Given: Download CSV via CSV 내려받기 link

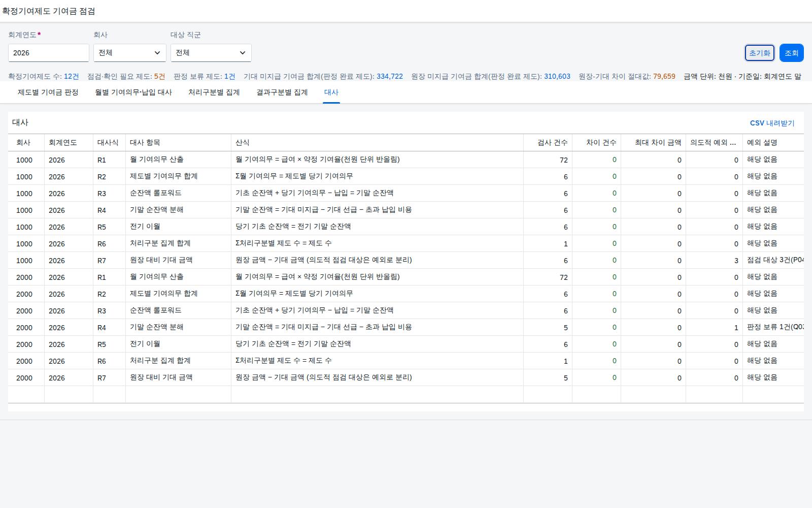Looking at the screenshot, I should pos(772,123).
